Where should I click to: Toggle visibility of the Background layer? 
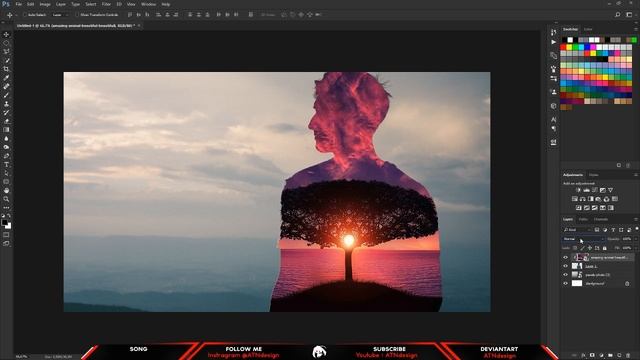(x=565, y=283)
